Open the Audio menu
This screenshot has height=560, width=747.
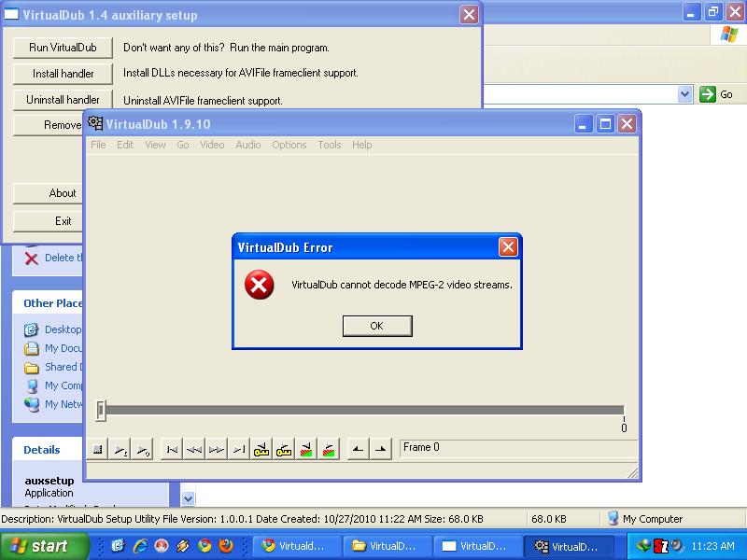click(x=248, y=145)
